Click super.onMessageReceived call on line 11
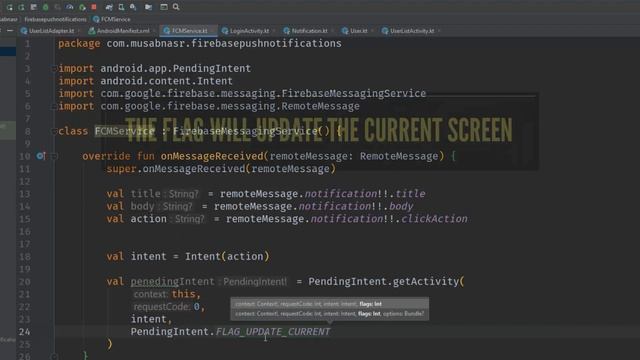640x360 pixels. pos(221,169)
